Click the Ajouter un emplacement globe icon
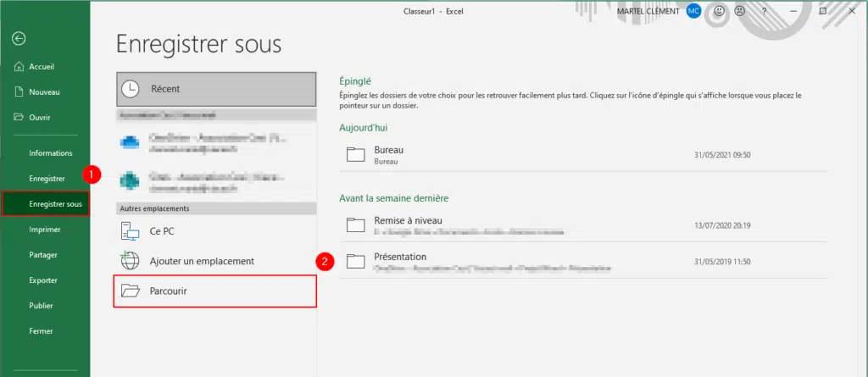The height and width of the screenshot is (377, 868). [x=130, y=261]
